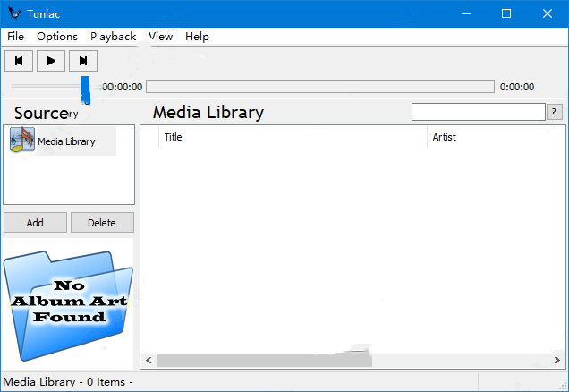Open the View menu
The width and height of the screenshot is (569, 392).
[x=161, y=37]
